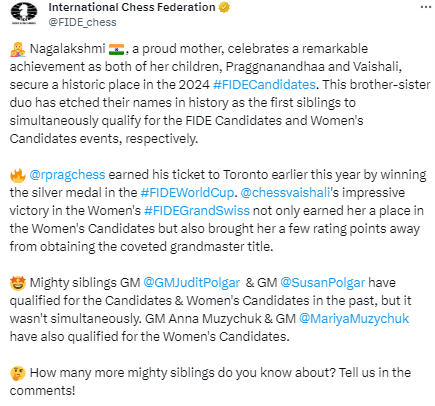Open the three-dot more options menu

pyautogui.click(x=426, y=7)
